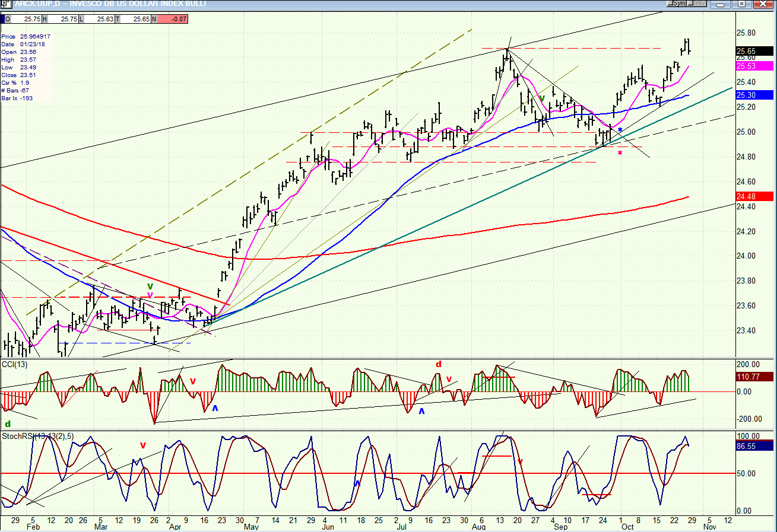
Task: Click the pink asterisk marker below the September low
Action: pyautogui.click(x=620, y=154)
